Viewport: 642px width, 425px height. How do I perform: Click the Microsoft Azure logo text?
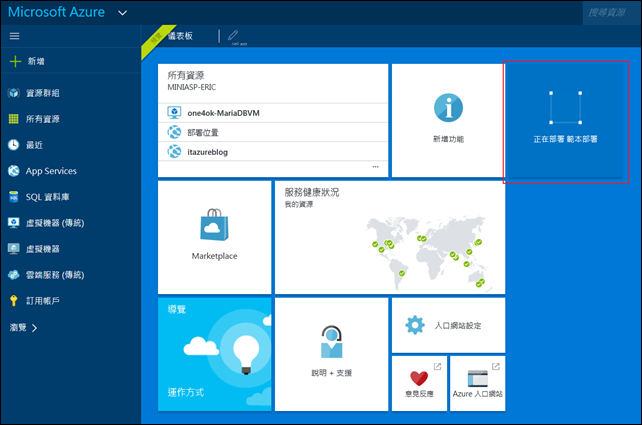point(57,12)
